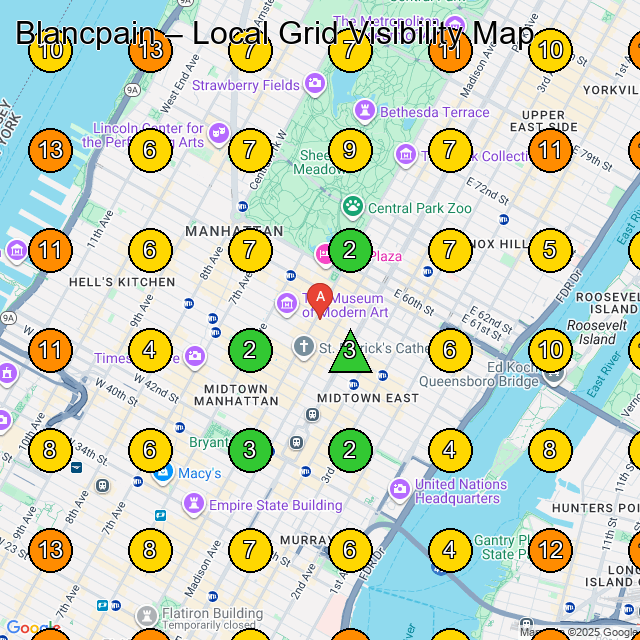Image resolution: width=640 pixels, height=640 pixels.
Task: Click the MIDTOWN MANHATTAN neighborhood label
Action: click(x=236, y=395)
